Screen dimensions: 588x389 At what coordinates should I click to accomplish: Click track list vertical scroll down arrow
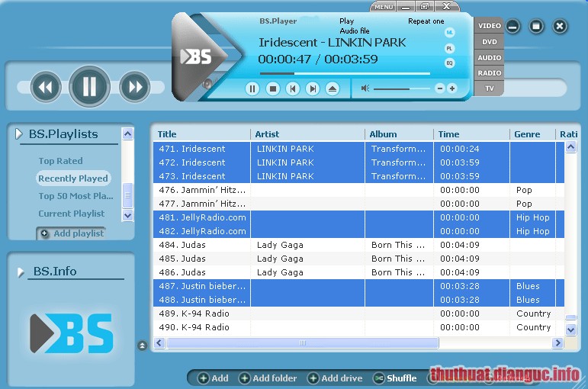[x=570, y=330]
